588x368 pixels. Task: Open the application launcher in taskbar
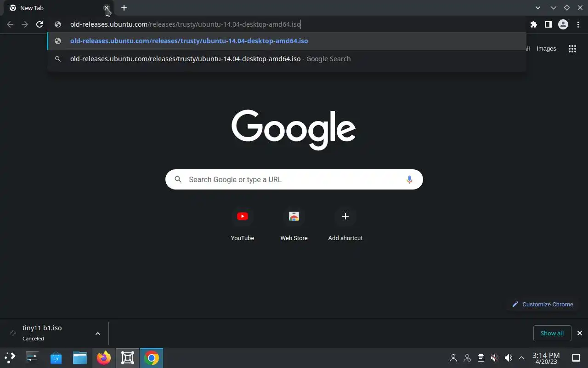10,358
